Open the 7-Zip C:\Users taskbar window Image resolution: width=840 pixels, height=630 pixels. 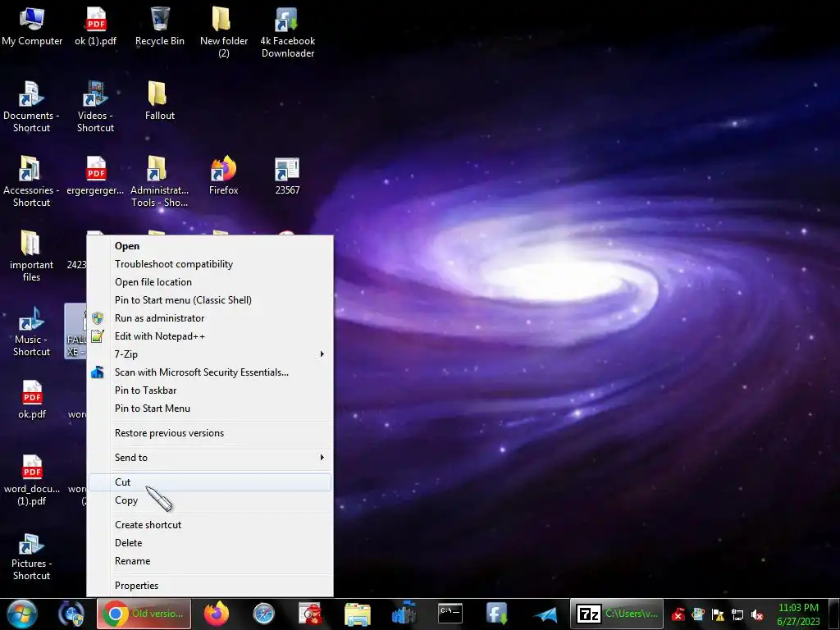tap(617, 614)
